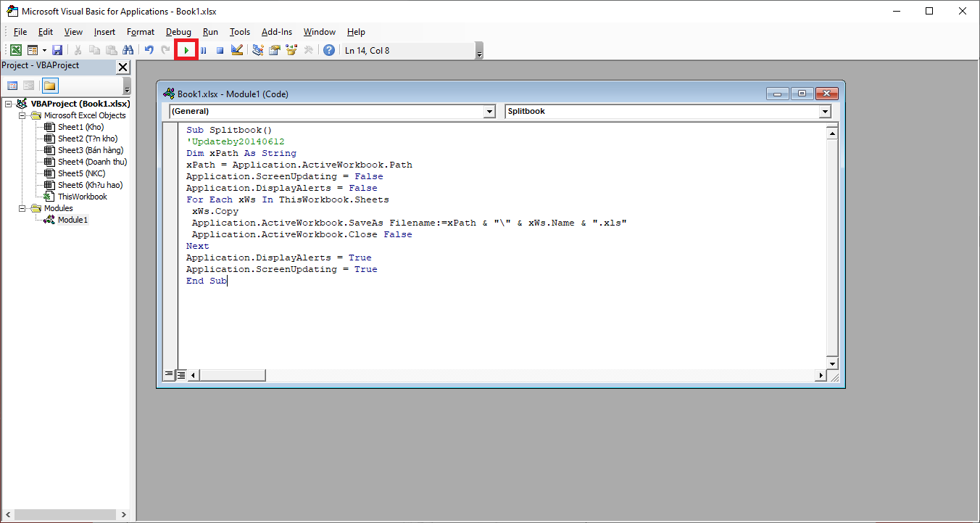Viewport: 980px width, 523px height.
Task: Switch to Procedure View button
Action: point(169,375)
